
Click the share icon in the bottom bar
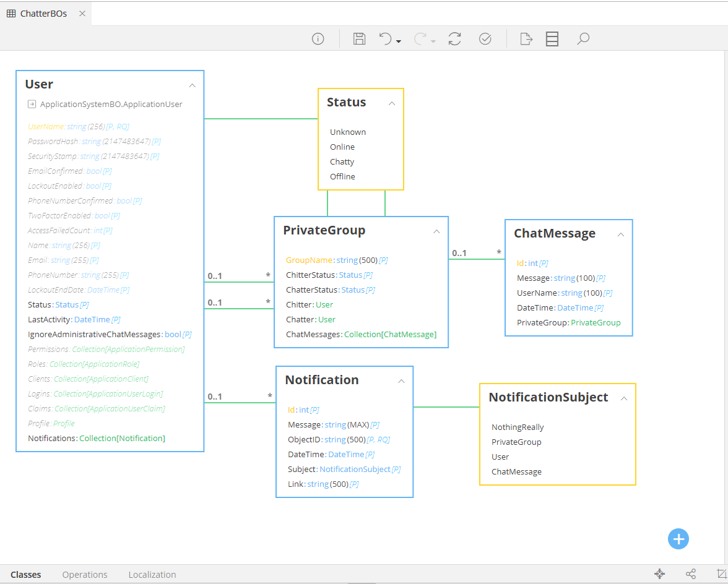tap(691, 574)
